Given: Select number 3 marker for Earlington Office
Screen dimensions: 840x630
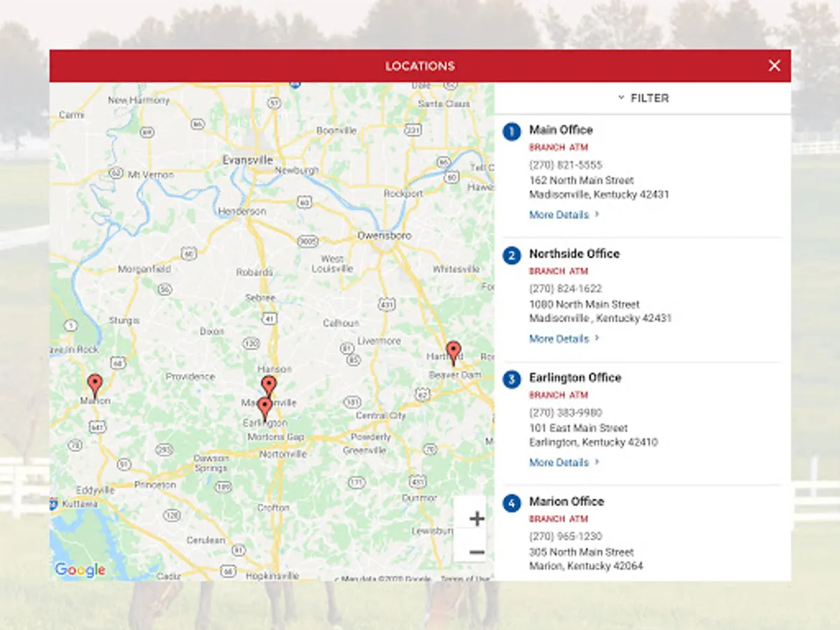Looking at the screenshot, I should tap(512, 379).
